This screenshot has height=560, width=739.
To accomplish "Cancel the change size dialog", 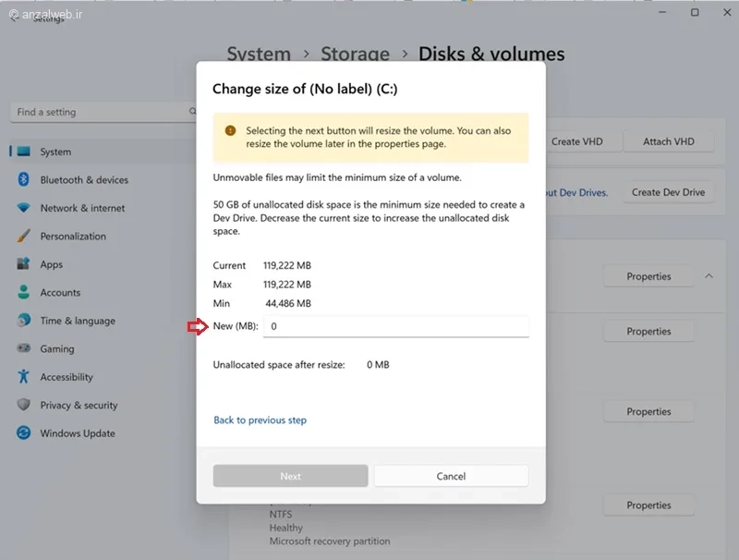I will 451,476.
